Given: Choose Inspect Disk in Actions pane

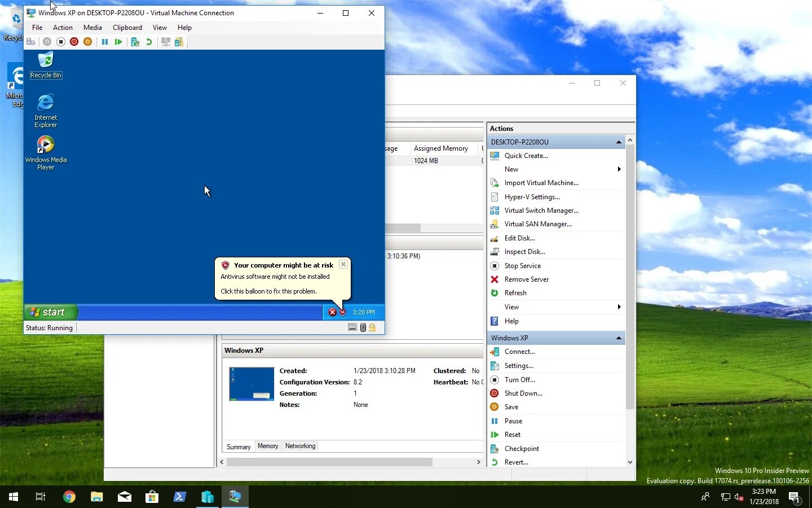Looking at the screenshot, I should pos(524,252).
